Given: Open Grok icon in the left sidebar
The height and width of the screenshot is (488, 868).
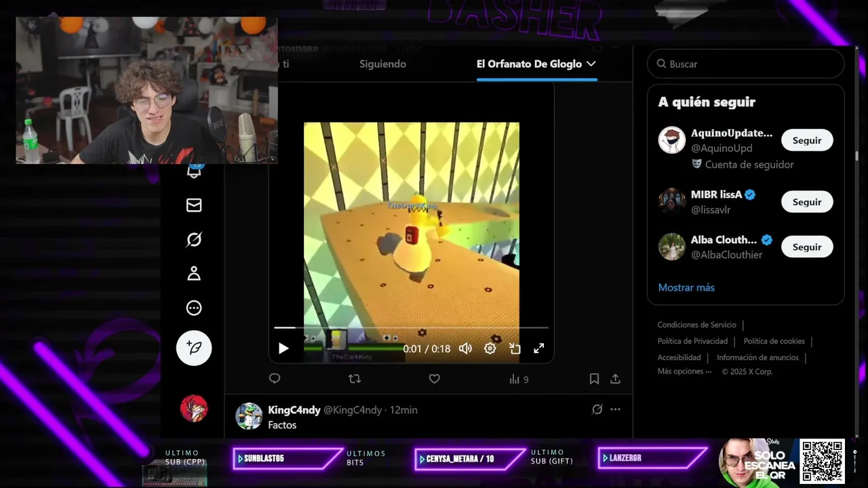Looking at the screenshot, I should point(194,239).
